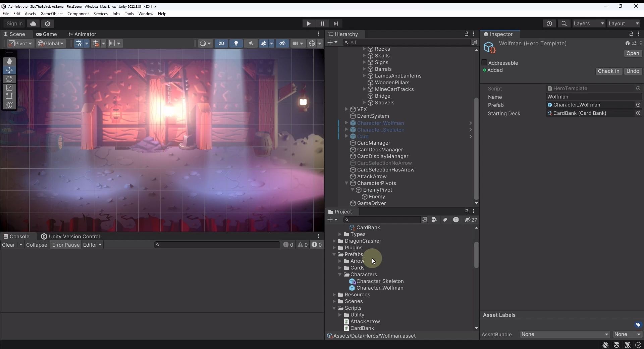644x349 pixels.
Task: Click the Wolfman name input field
Action: 594,97
